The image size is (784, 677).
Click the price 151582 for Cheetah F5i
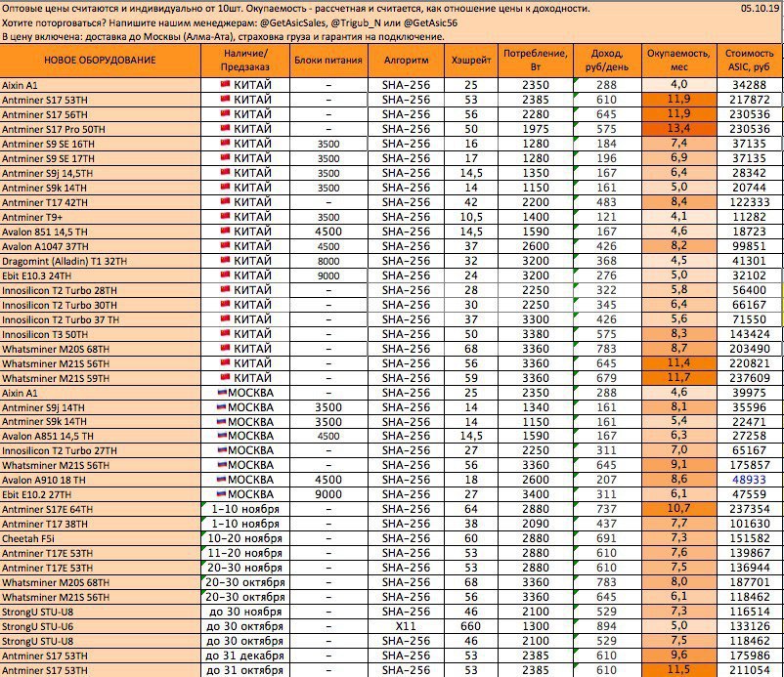click(750, 538)
